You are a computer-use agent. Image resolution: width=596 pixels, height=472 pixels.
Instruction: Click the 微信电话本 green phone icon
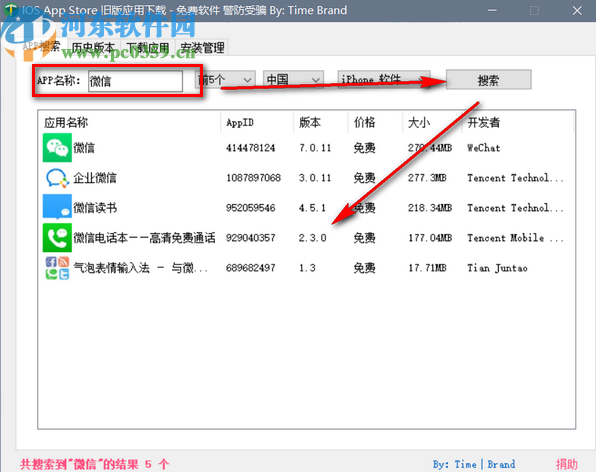coord(57,238)
